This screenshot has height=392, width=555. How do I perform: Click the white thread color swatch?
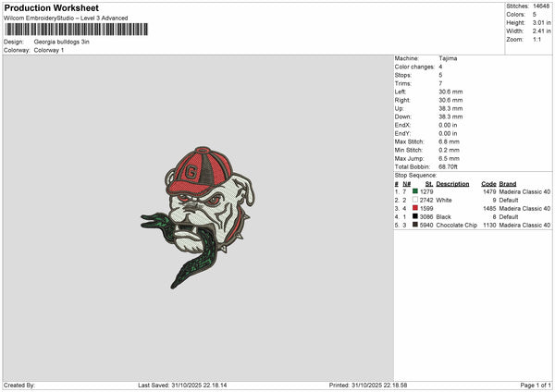tap(415, 200)
